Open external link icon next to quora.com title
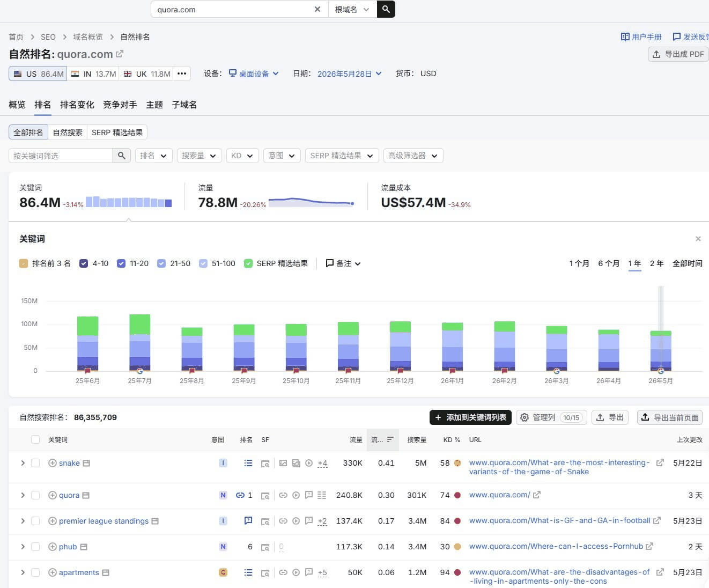Image resolution: width=709 pixels, height=588 pixels. click(x=120, y=54)
